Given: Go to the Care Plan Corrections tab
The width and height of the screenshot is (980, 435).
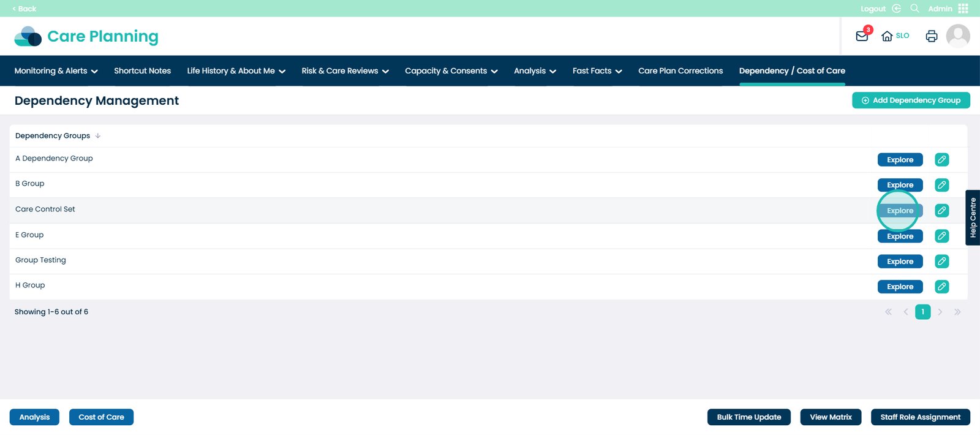Looking at the screenshot, I should pos(680,71).
